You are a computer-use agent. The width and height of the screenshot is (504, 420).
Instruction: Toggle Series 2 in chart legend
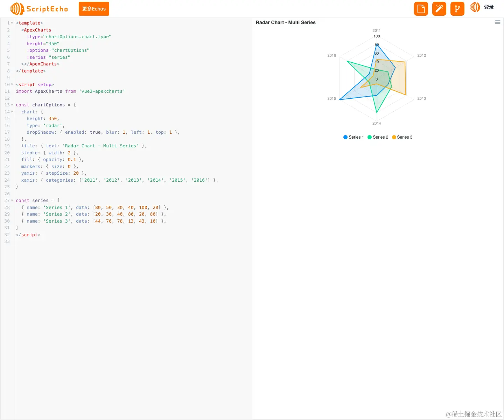click(378, 137)
